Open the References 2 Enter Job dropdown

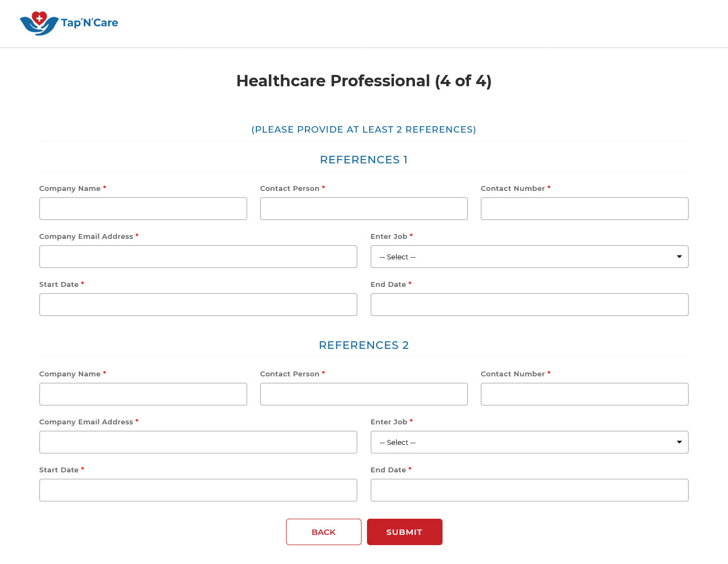tap(529, 442)
